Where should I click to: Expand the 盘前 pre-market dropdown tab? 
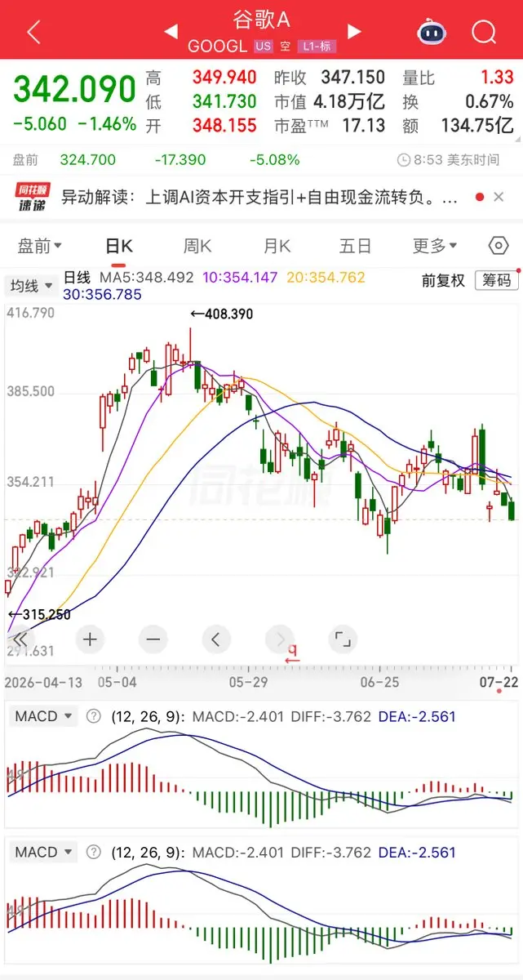[40, 246]
